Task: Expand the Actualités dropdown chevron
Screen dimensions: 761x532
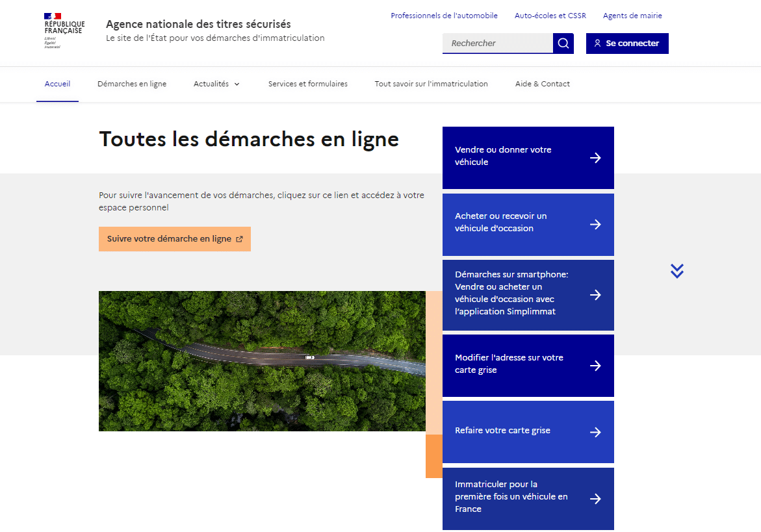Action: 237,84
